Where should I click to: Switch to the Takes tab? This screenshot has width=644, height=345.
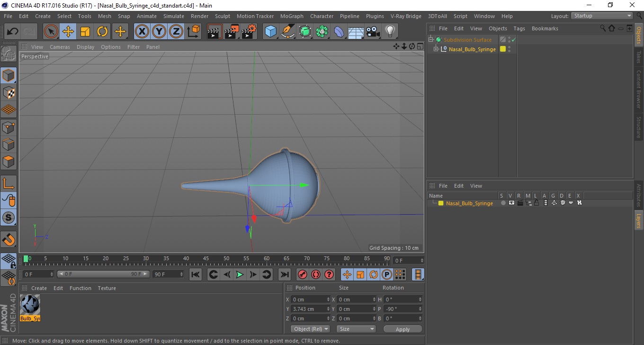coord(639,57)
